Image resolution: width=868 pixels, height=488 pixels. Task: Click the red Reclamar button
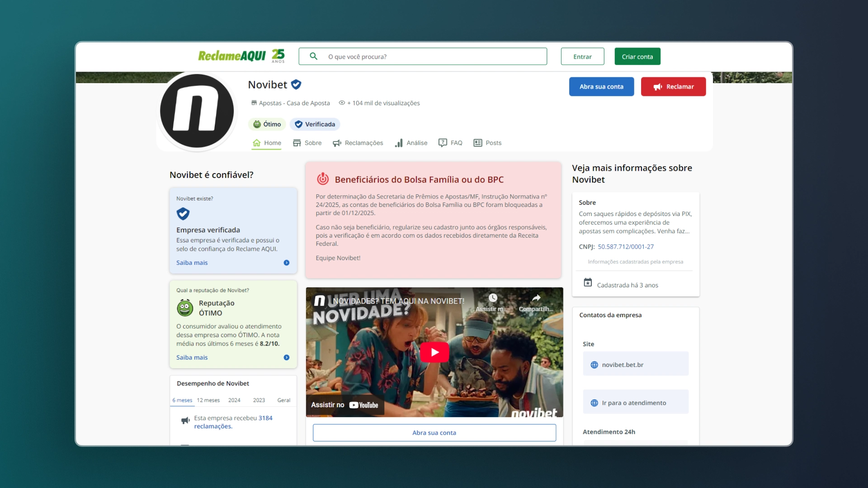673,87
